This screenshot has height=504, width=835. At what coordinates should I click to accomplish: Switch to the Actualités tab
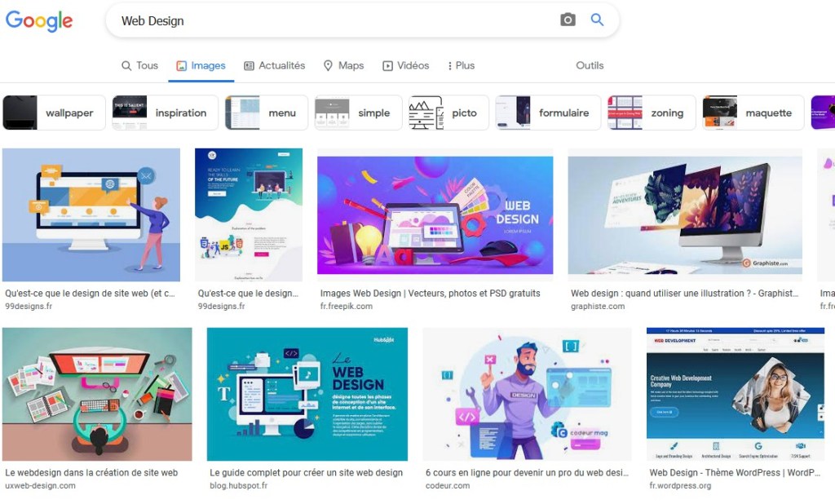tap(274, 65)
